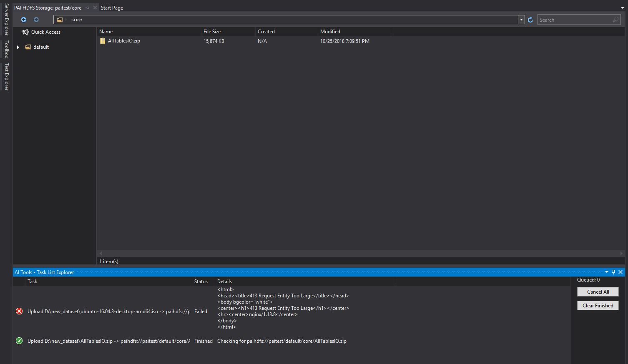Click the 10/25/2018 7:09:51 PM modified date

coord(345,41)
